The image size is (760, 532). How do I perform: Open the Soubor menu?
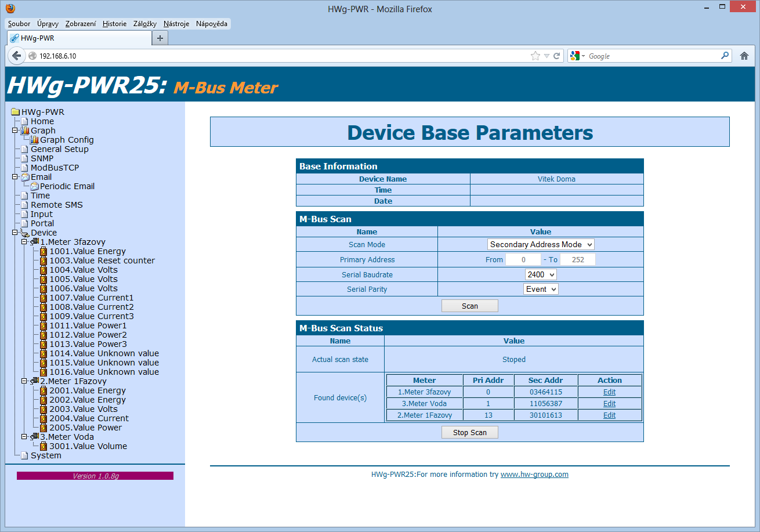(19, 24)
